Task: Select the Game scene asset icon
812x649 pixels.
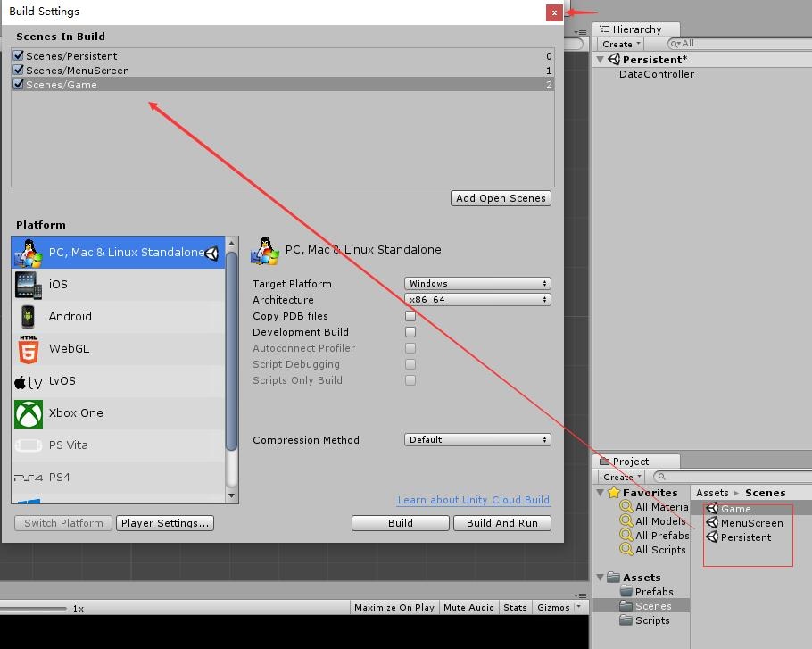Action: point(713,509)
